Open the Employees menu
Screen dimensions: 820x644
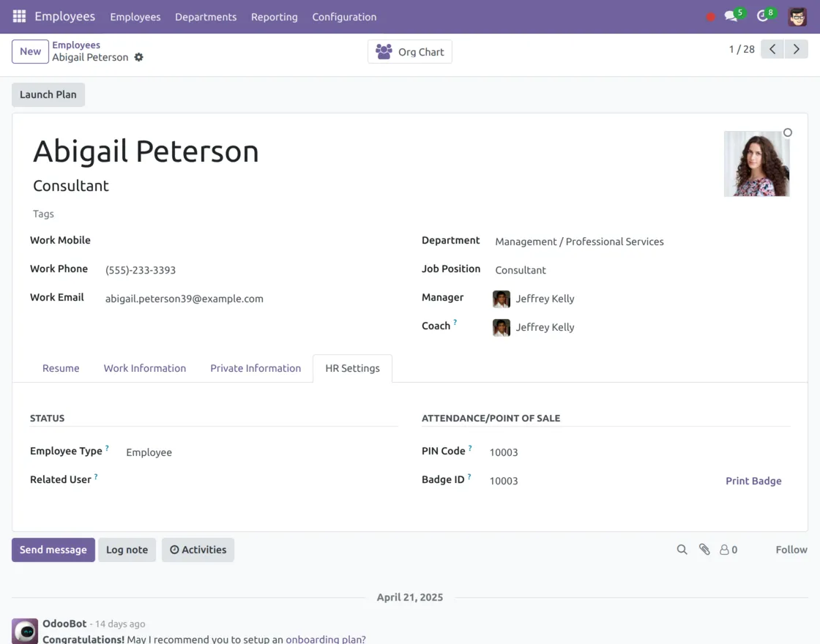(x=135, y=17)
